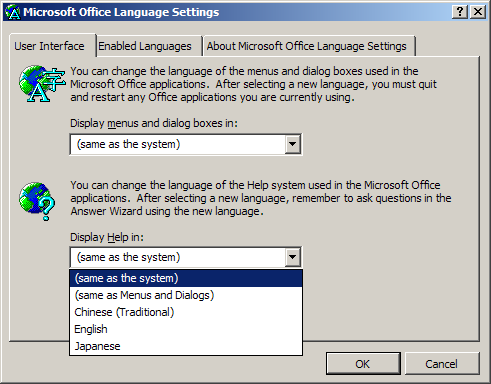Collapse the Display Help in dropdown arrow
491x384 pixels.
tap(293, 257)
